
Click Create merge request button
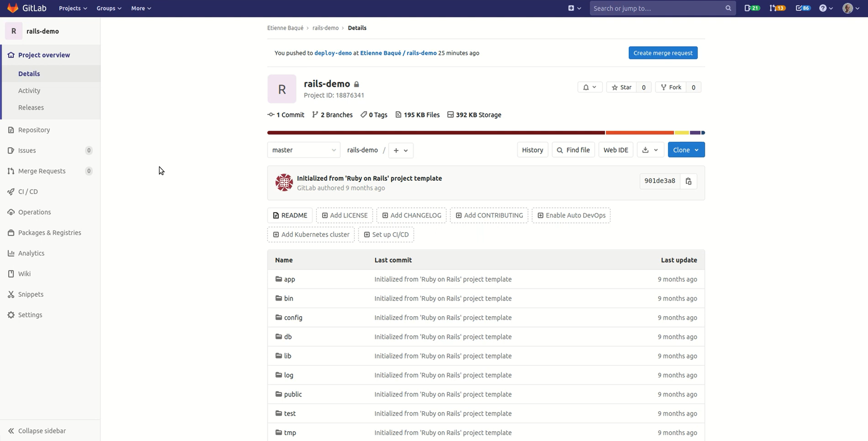[x=662, y=53]
